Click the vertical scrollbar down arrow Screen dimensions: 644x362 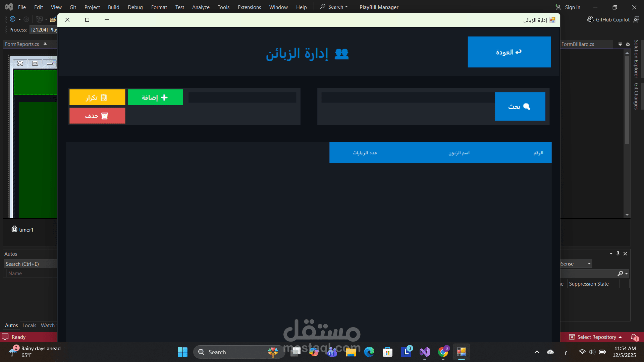tap(627, 215)
